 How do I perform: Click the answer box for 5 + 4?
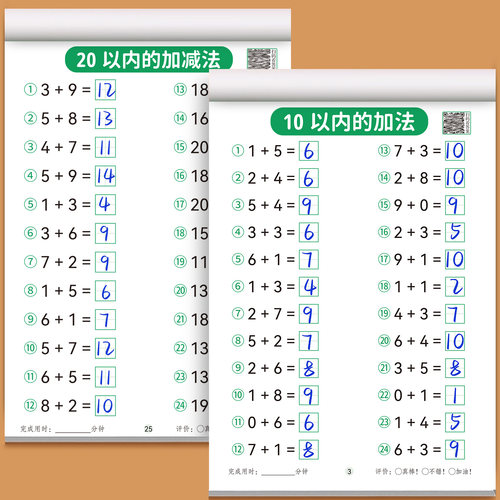(309, 205)
